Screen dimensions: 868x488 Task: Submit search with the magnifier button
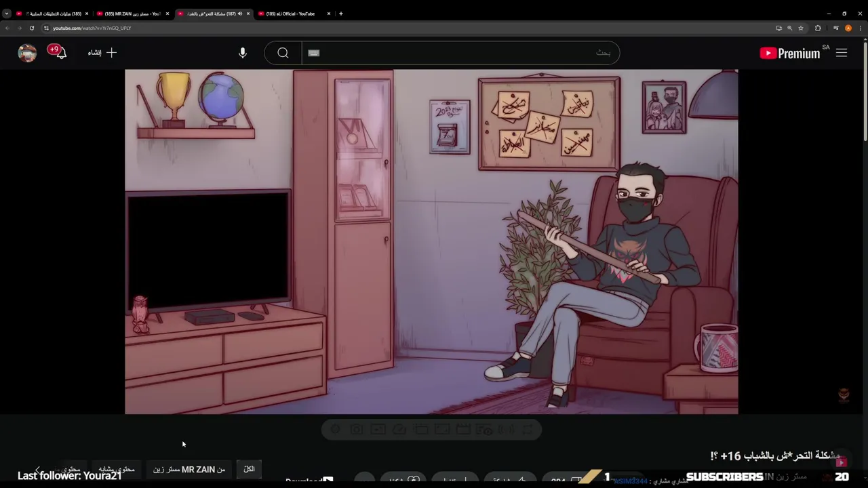point(283,53)
